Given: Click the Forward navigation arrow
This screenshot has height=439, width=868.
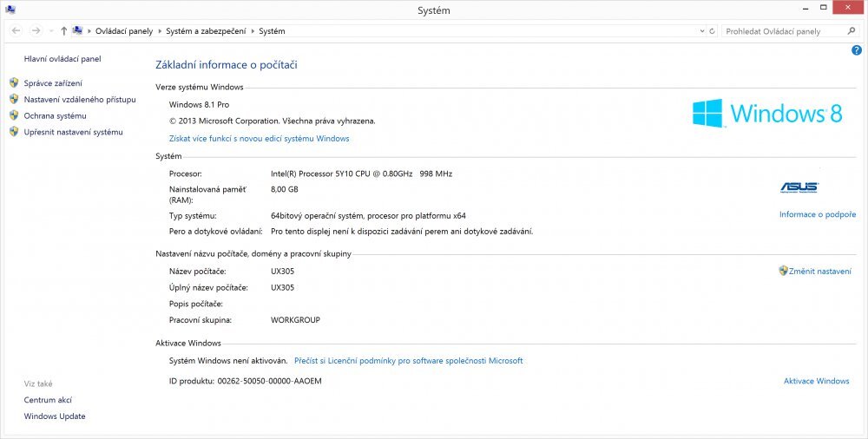Looking at the screenshot, I should (x=36, y=31).
